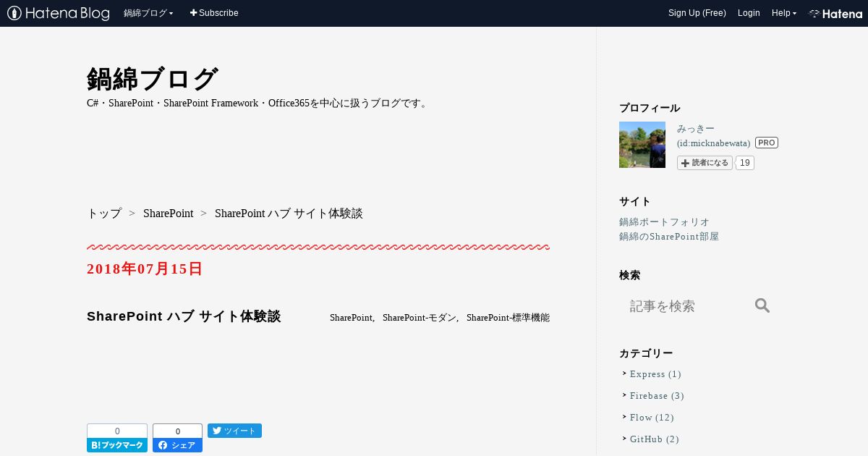Open the Flow (12) category
This screenshot has height=456, width=868.
[x=652, y=418]
